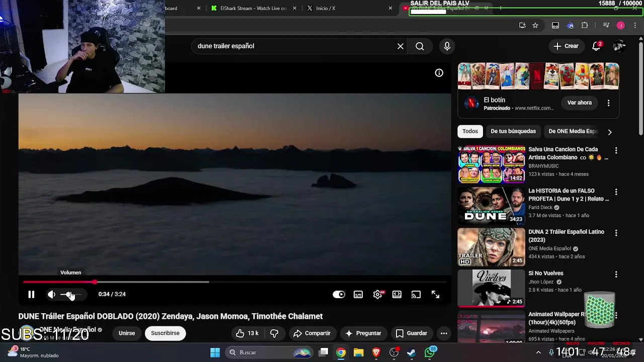
Task: Select the 'De ONE Media Español' chip
Action: click(x=573, y=131)
